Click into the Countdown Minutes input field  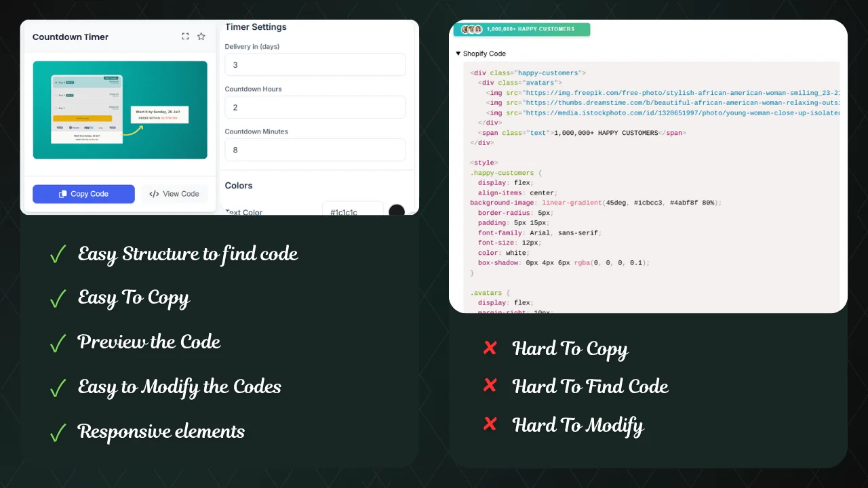point(315,150)
